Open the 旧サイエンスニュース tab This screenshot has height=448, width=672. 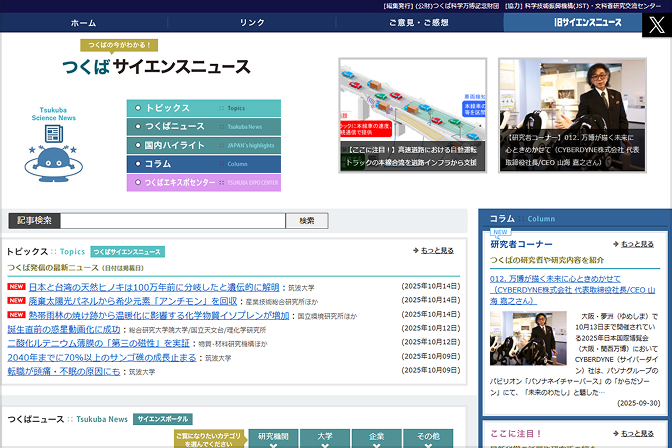(588, 22)
